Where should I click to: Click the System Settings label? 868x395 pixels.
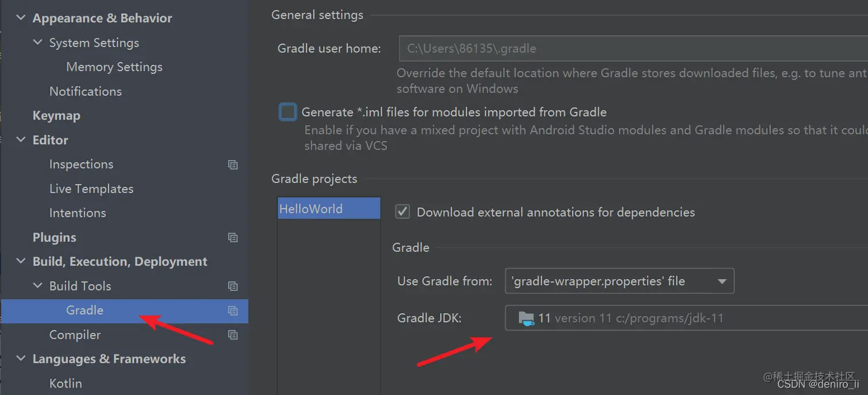pos(94,43)
